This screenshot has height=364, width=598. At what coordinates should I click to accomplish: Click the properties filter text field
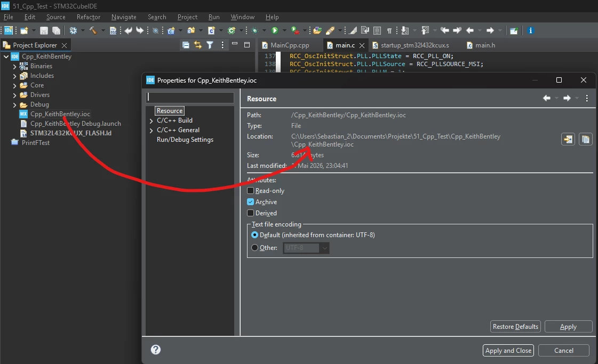point(190,97)
